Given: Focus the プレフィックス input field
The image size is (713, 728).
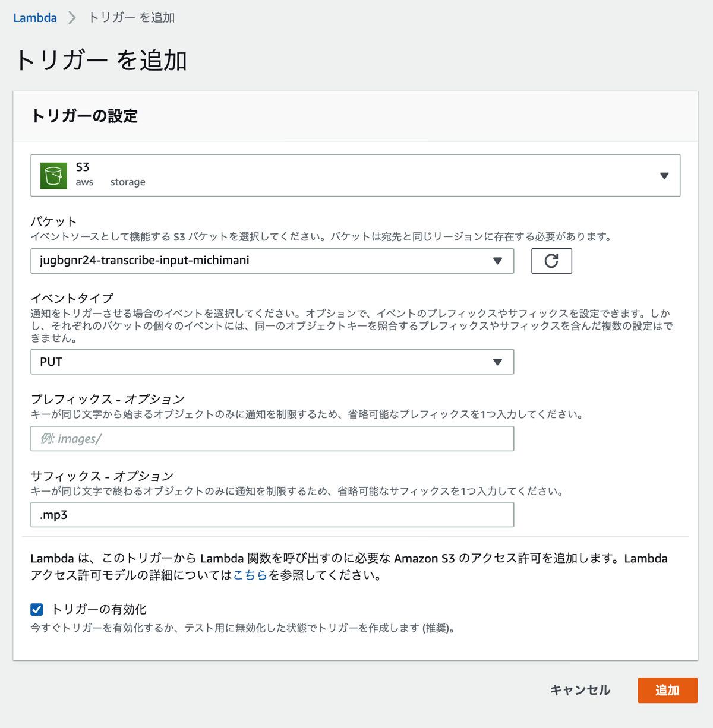Looking at the screenshot, I should click(x=272, y=439).
